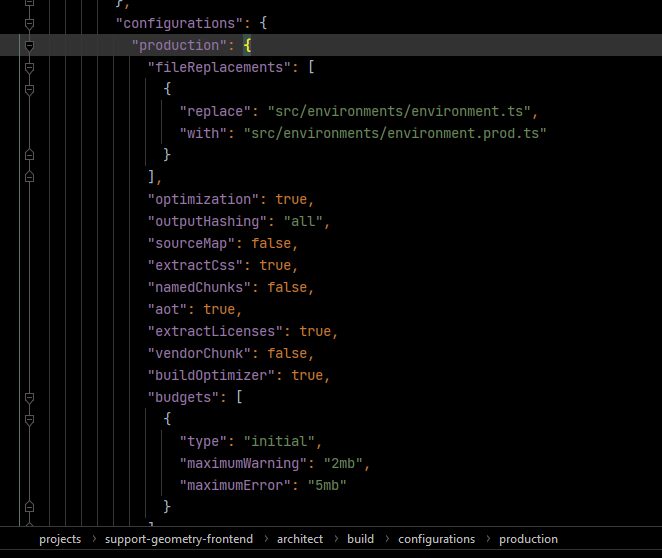Click the "replace" key

click(x=215, y=111)
